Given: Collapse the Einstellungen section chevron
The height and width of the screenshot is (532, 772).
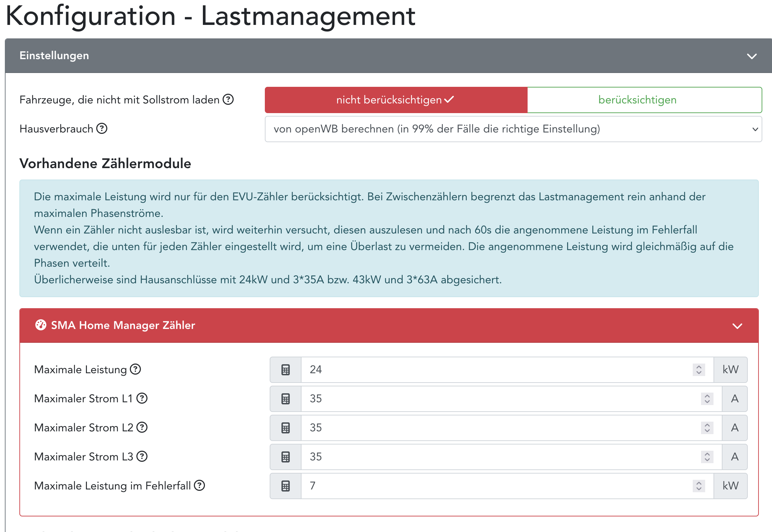Looking at the screenshot, I should coord(752,56).
